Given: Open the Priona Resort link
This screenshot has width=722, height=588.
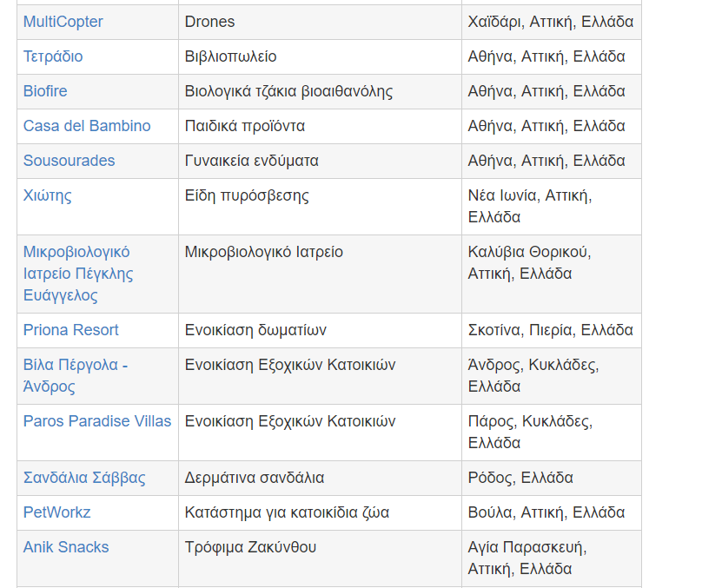Looking at the screenshot, I should 71,330.
